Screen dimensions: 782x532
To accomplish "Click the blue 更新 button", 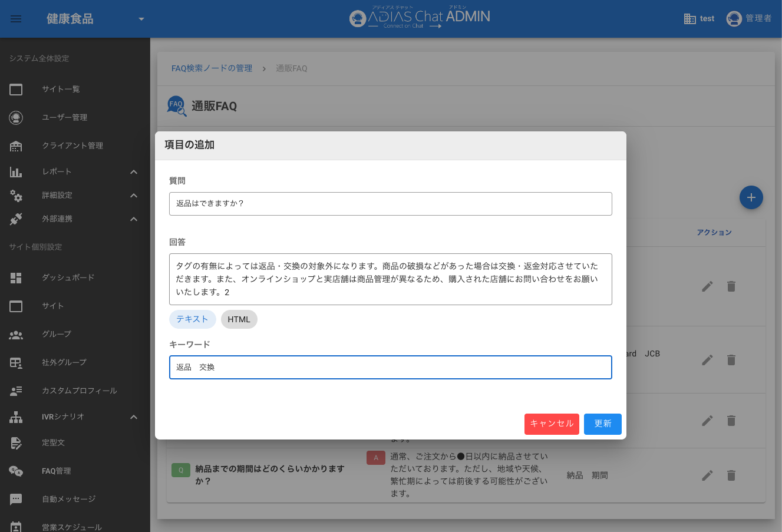I will (602, 424).
